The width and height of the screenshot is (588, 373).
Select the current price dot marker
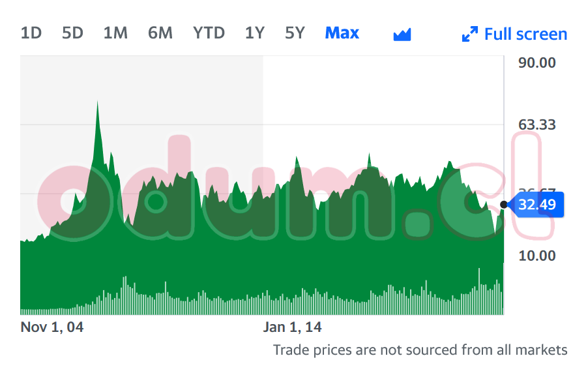point(504,205)
